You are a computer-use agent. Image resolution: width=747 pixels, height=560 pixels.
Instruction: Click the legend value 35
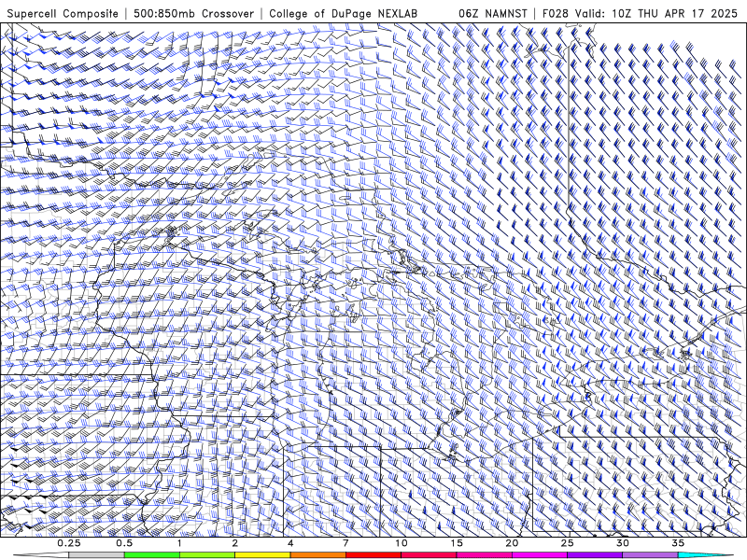click(678, 543)
